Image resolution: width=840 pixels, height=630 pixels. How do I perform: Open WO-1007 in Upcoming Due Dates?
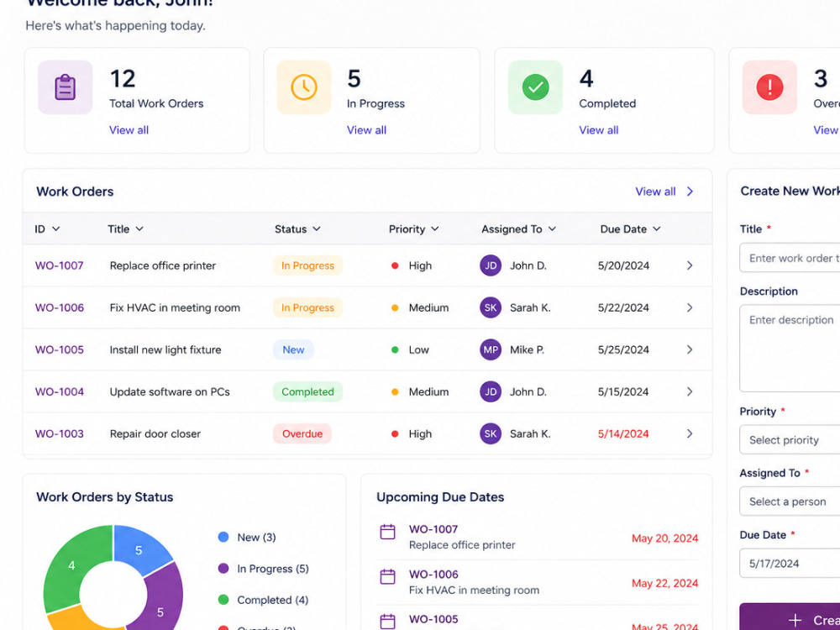click(x=433, y=529)
